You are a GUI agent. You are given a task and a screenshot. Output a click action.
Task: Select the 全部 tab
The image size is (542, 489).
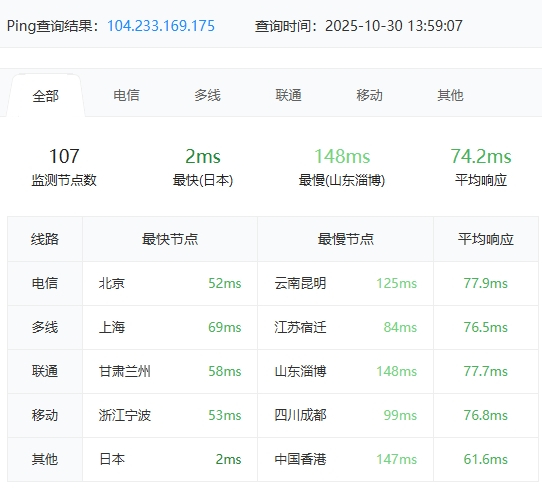point(46,96)
